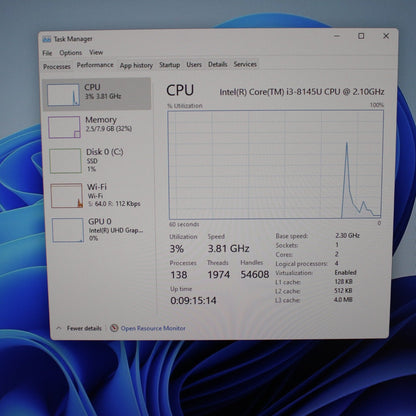This screenshot has height=416, width=416.
Task: Click the Open Resource Monitor link
Action: [153, 328]
